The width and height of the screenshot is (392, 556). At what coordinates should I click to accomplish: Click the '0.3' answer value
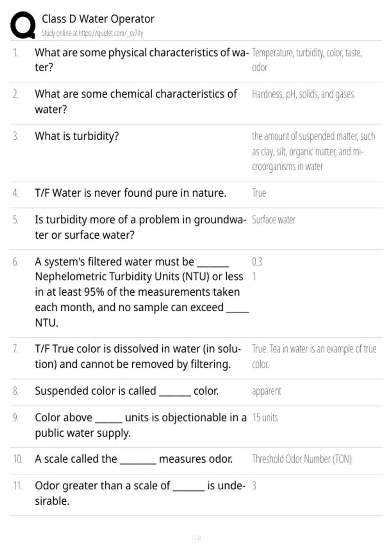[x=257, y=262]
